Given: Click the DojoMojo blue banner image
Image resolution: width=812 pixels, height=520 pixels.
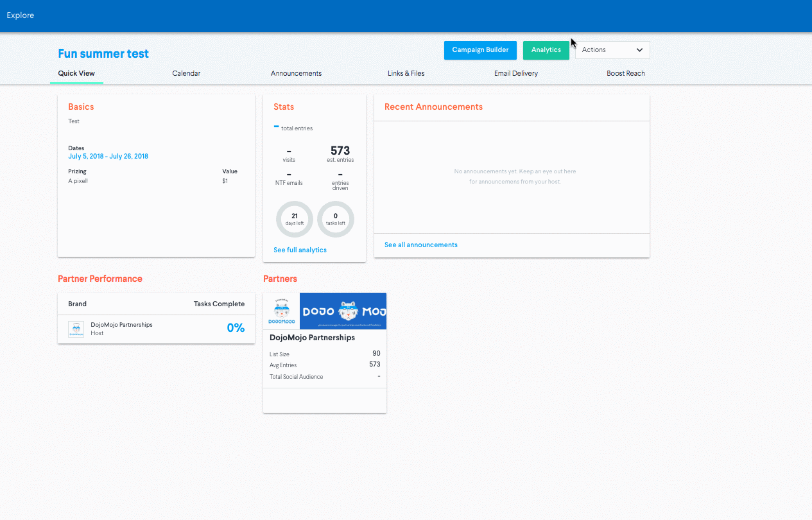Looking at the screenshot, I should pyautogui.click(x=343, y=311).
